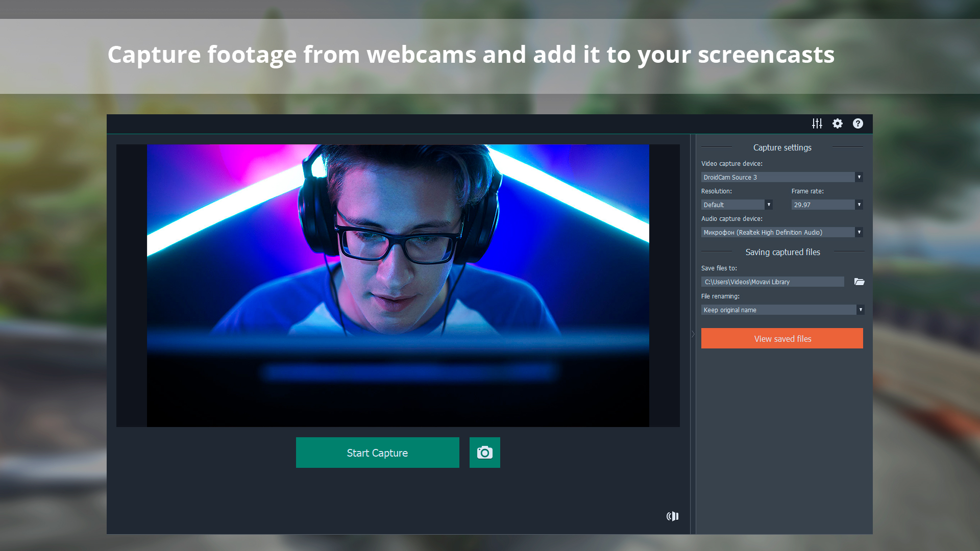
Task: Select the DroidCam Source 3 device field
Action: pos(776,177)
